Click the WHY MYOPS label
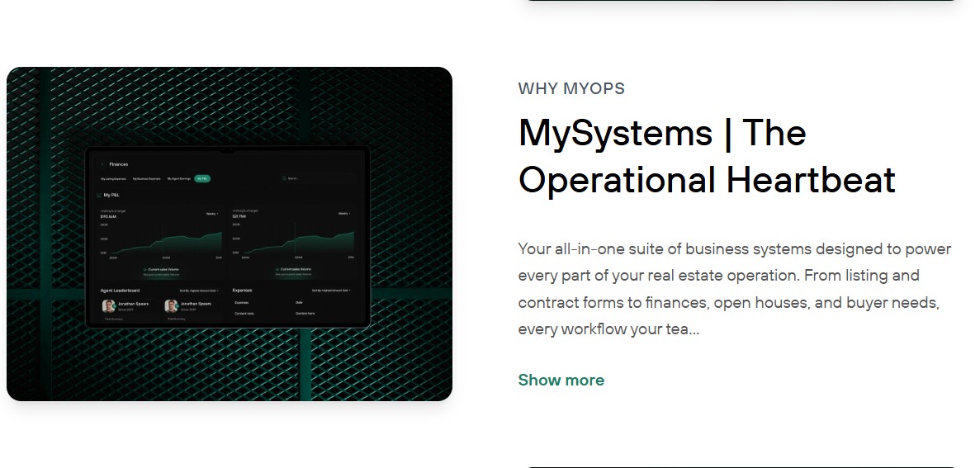The width and height of the screenshot is (980, 468). point(571,88)
